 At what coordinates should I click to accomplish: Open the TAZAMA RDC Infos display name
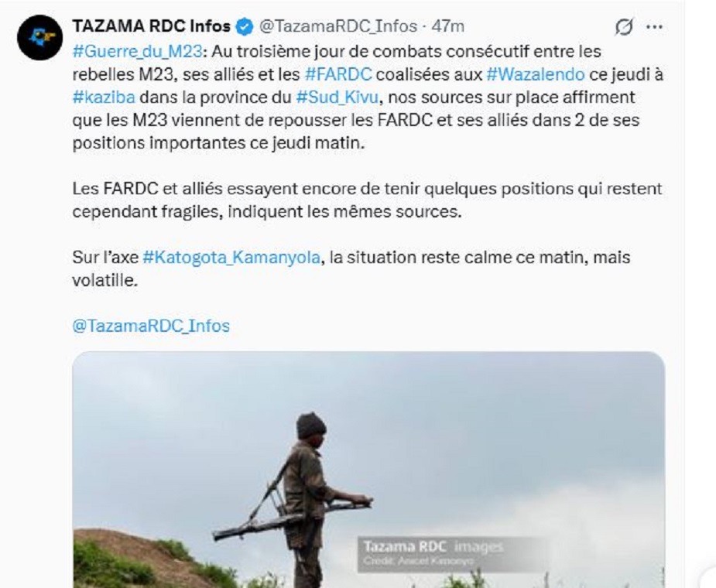click(x=151, y=26)
